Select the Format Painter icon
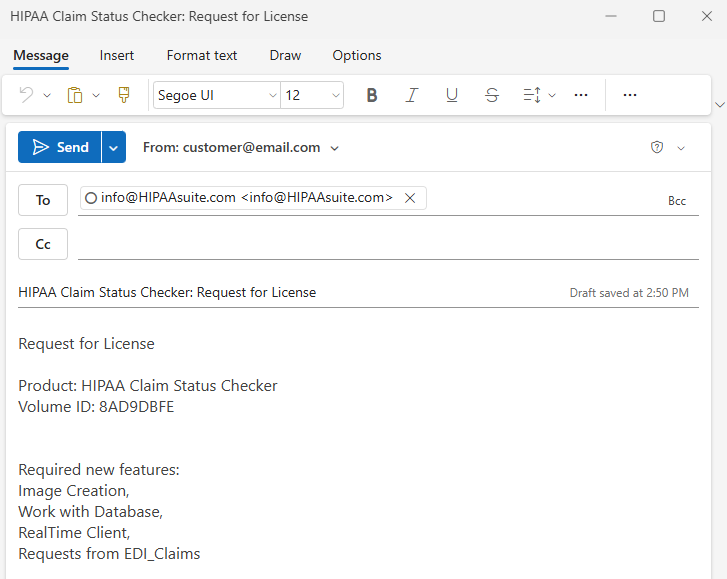Screen dimensions: 727x579 (124, 95)
